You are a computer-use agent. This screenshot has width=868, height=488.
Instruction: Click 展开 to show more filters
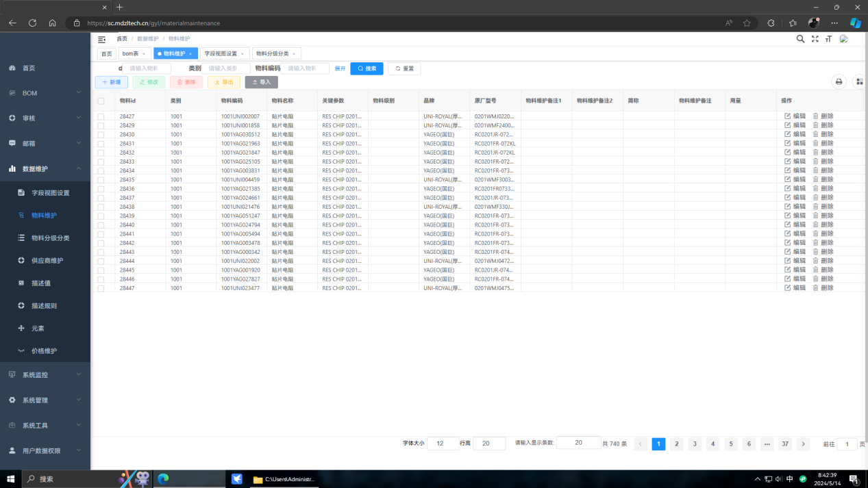click(340, 68)
